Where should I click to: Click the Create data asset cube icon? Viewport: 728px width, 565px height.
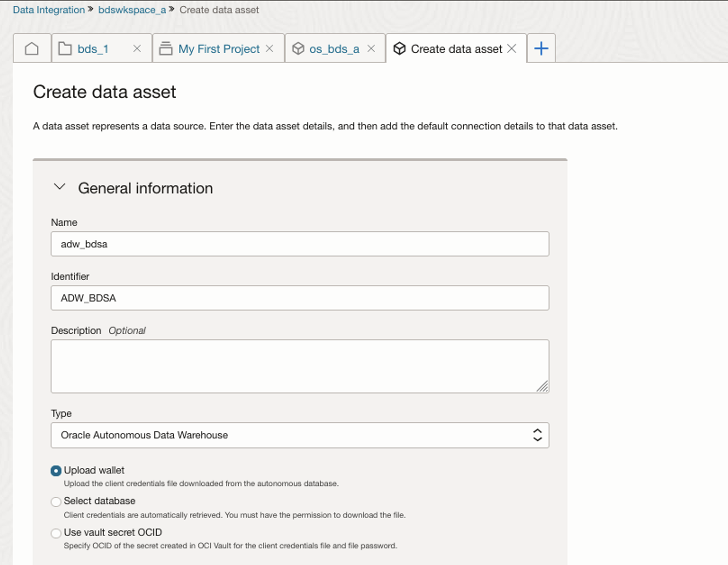point(399,49)
